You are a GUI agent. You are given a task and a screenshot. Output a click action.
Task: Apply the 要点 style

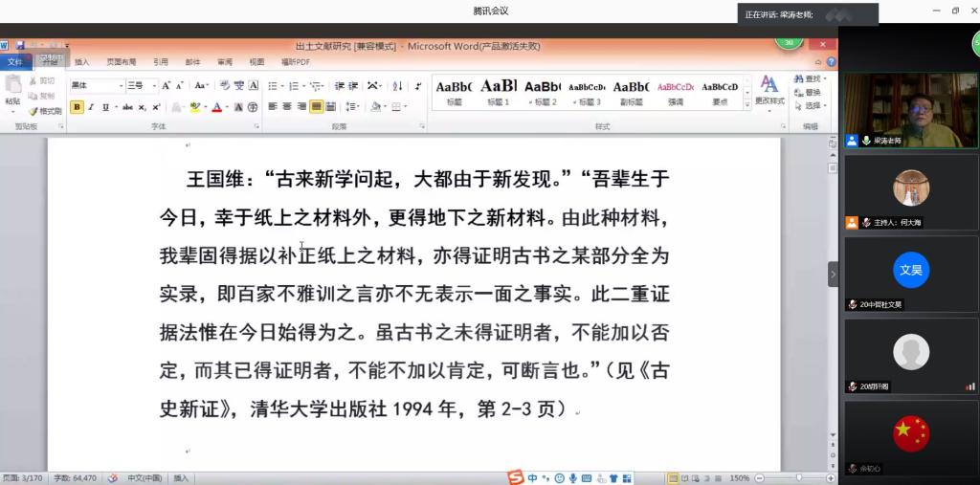coord(720,92)
